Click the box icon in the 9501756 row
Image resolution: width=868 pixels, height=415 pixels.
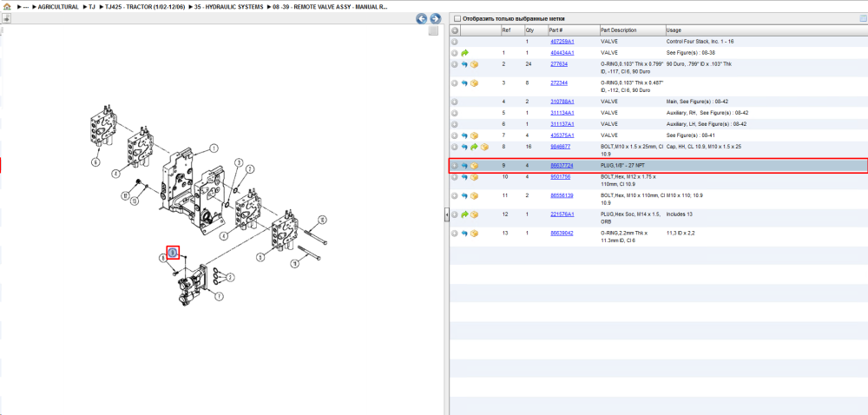[475, 177]
